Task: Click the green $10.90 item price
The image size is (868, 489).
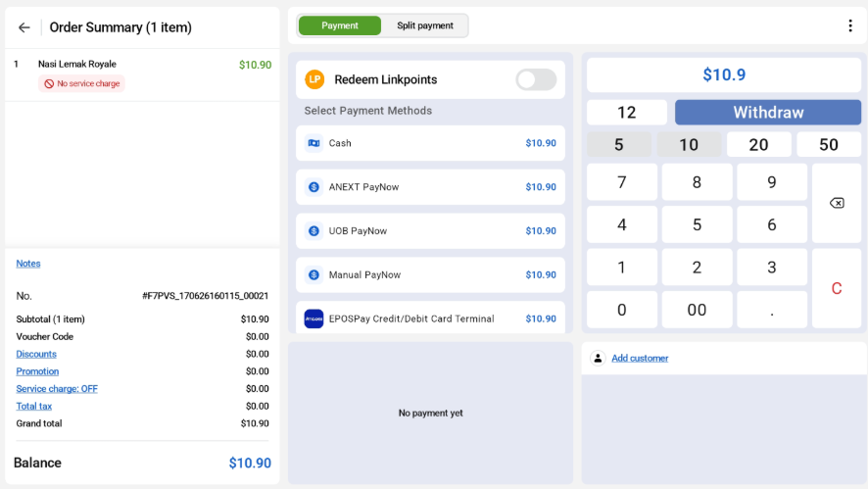Action: pyautogui.click(x=255, y=65)
